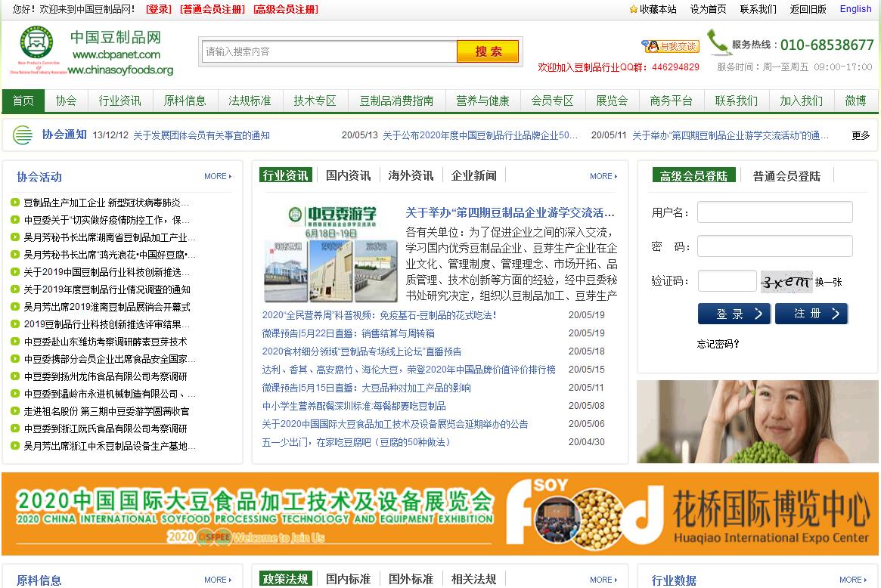The image size is (881, 588).
Task: Click the blue 登录 login button
Action: pyautogui.click(x=734, y=314)
